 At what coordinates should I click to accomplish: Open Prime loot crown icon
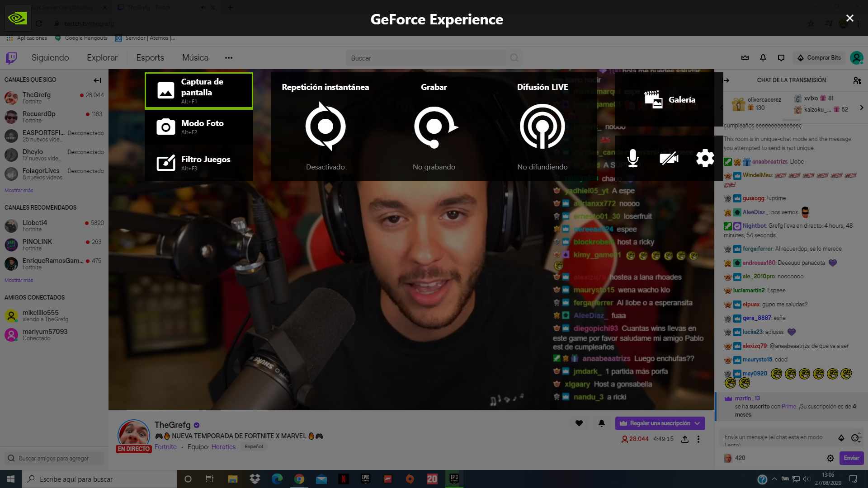click(x=745, y=58)
